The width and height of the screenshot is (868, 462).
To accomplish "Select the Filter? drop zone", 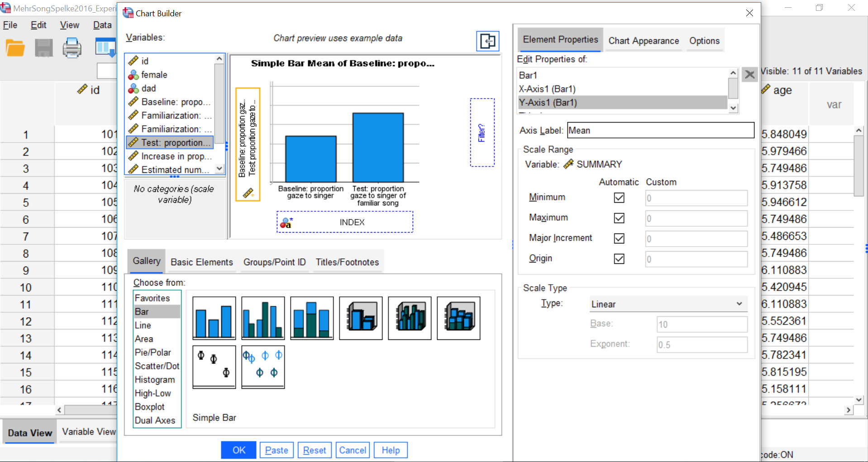I will click(482, 133).
